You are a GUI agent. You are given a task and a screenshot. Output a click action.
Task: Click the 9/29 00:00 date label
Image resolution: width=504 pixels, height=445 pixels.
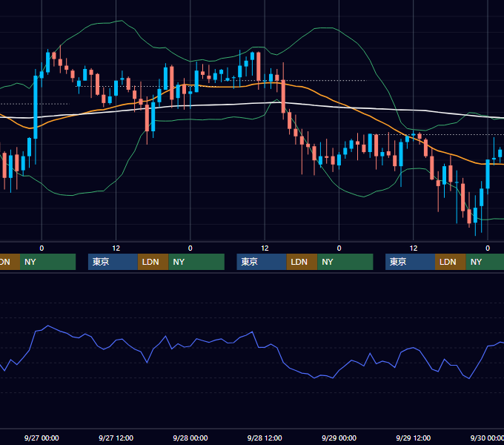pos(339,438)
